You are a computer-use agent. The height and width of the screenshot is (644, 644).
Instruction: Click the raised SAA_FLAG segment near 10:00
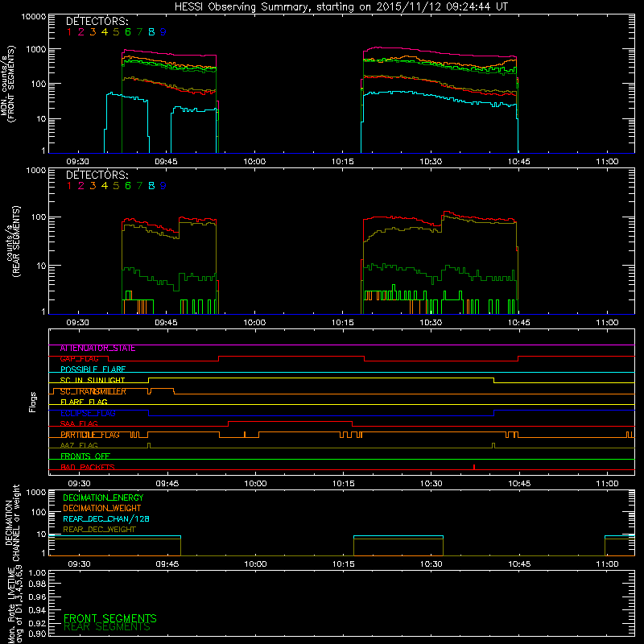[290, 421]
